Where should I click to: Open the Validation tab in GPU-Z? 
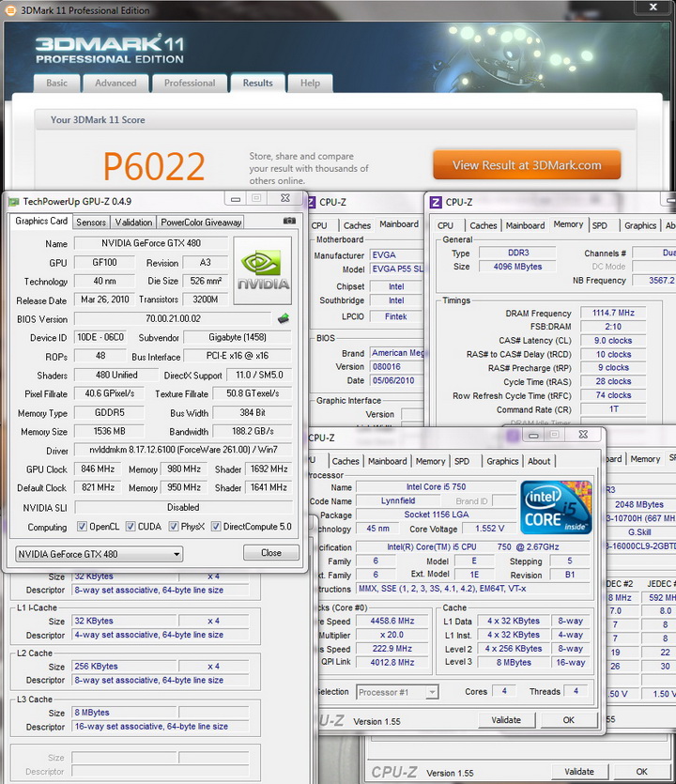pos(133,223)
